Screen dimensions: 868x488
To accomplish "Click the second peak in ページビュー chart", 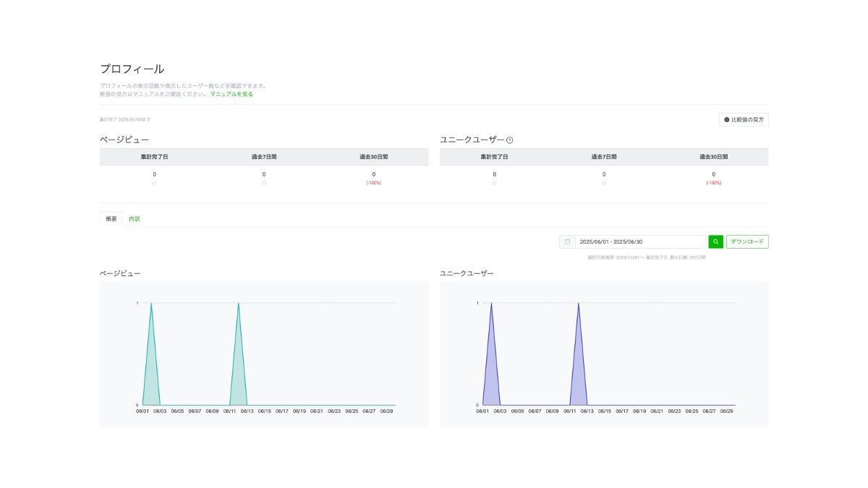I will click(239, 304).
